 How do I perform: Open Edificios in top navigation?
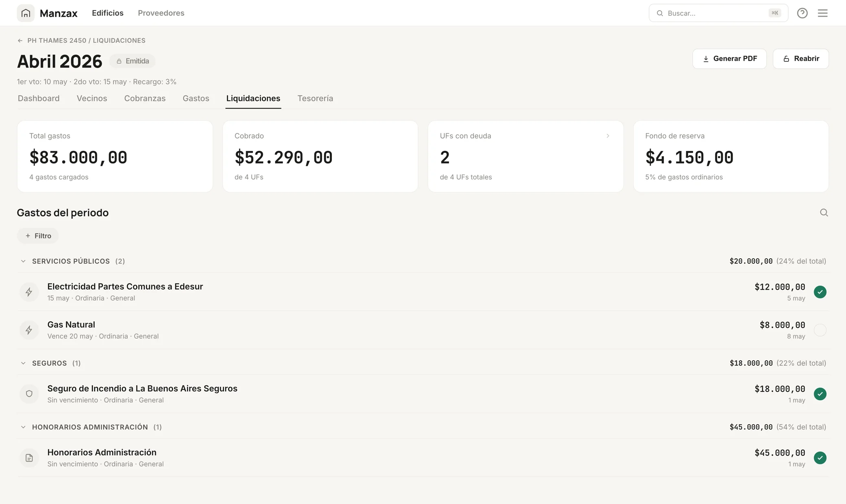[108, 13]
